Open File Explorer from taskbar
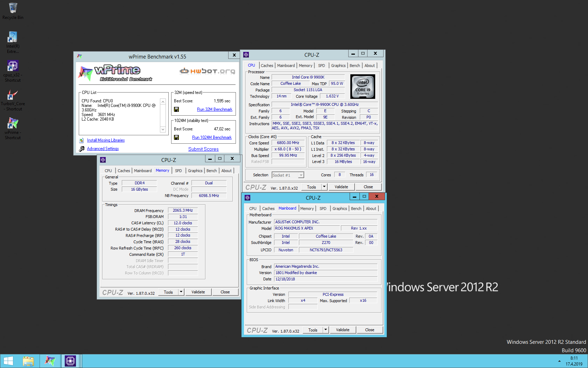 (x=28, y=361)
